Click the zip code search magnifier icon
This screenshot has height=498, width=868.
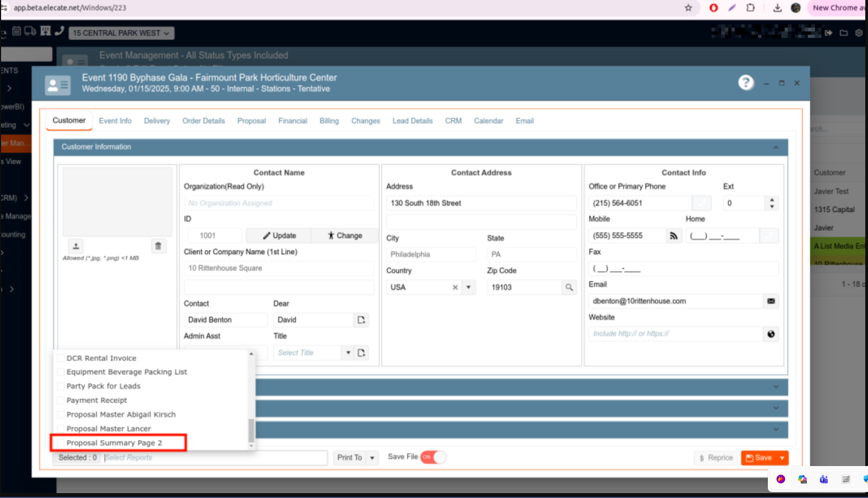click(569, 287)
